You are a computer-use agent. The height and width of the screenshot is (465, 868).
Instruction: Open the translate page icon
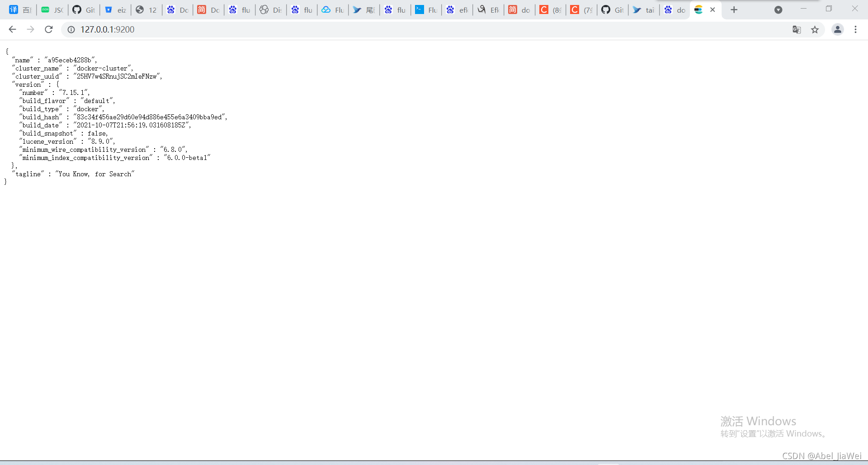[797, 29]
